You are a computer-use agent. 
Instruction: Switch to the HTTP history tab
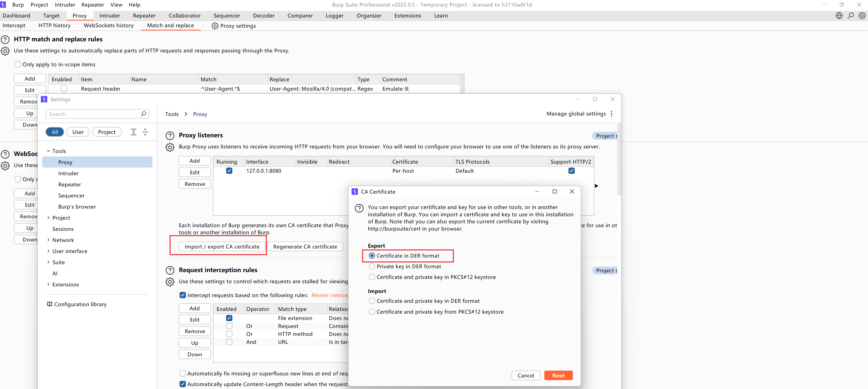tap(54, 26)
